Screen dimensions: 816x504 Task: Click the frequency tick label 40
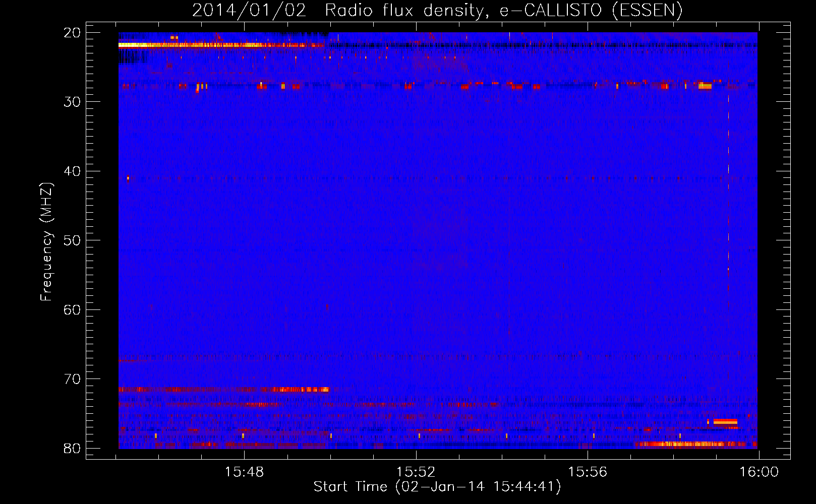[73, 171]
